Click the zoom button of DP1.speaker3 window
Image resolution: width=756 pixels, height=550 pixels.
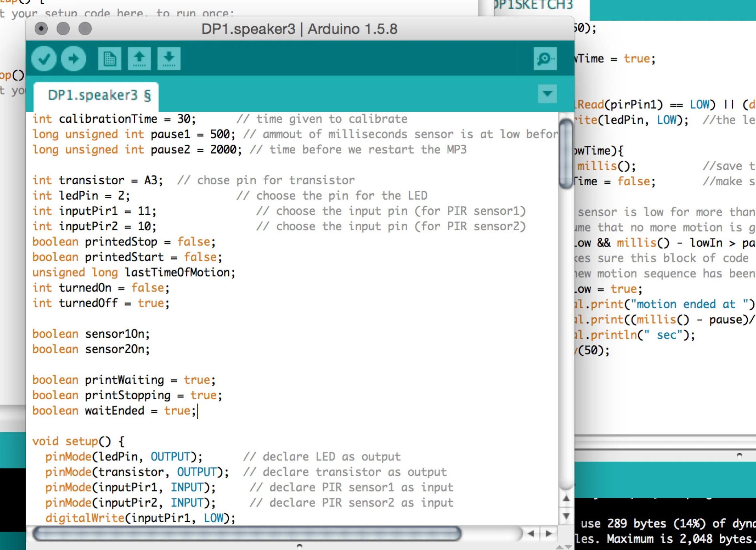pos(85,29)
